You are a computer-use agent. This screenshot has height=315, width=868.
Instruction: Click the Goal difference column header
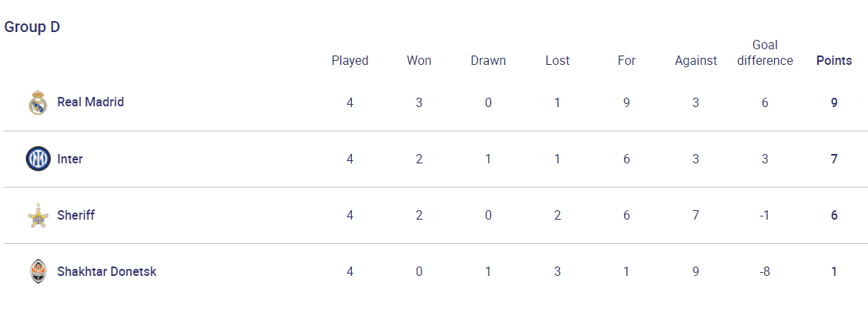[x=765, y=52]
